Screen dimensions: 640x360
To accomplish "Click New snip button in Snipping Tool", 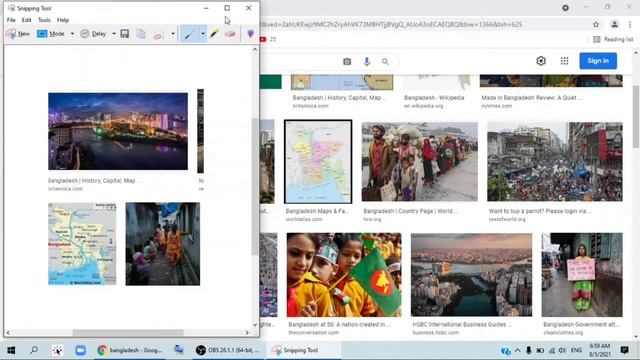I will coord(18,34).
